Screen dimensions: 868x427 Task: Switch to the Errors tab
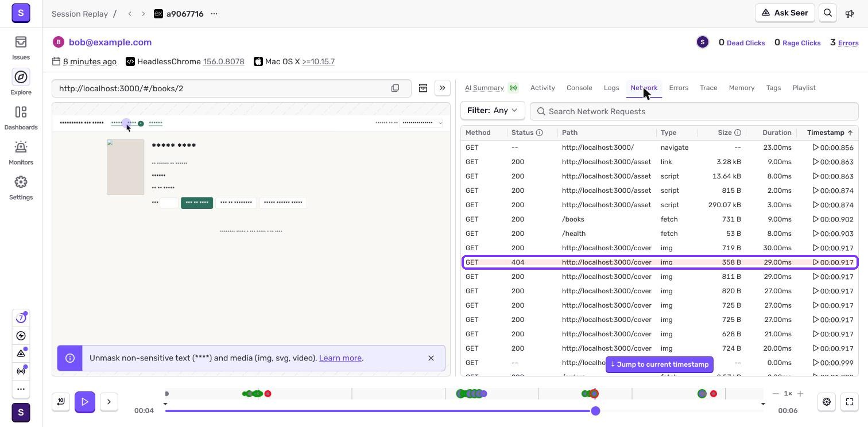coord(679,88)
